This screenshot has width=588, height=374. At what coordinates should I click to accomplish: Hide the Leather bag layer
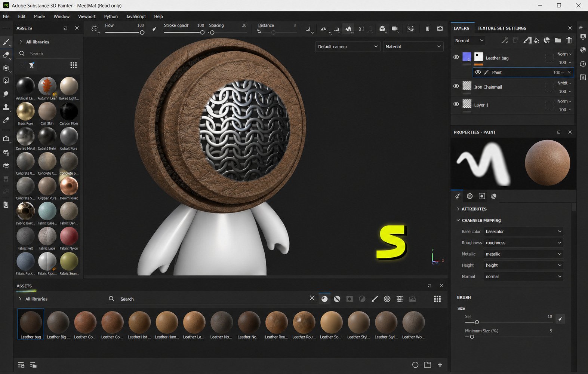456,57
